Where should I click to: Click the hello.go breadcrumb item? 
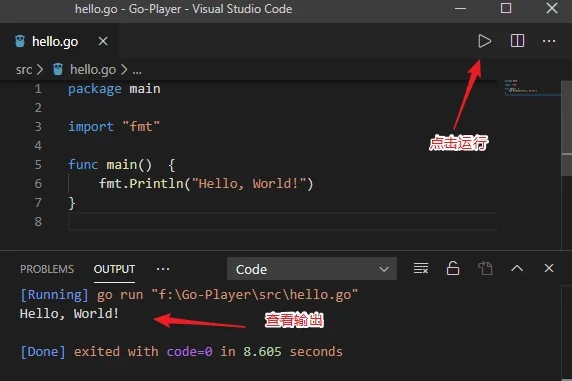93,69
